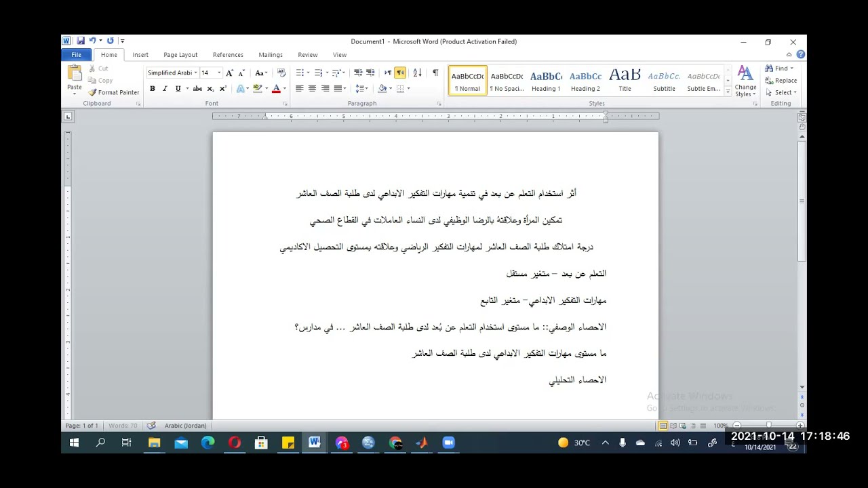Toggle italic formatting
Viewport: 868px width, 488px height.
click(x=165, y=89)
